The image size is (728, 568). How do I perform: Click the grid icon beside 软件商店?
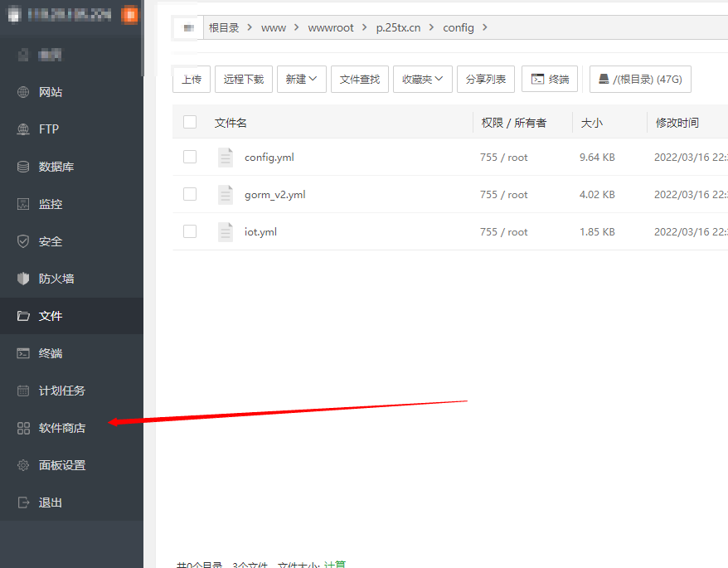coord(23,428)
